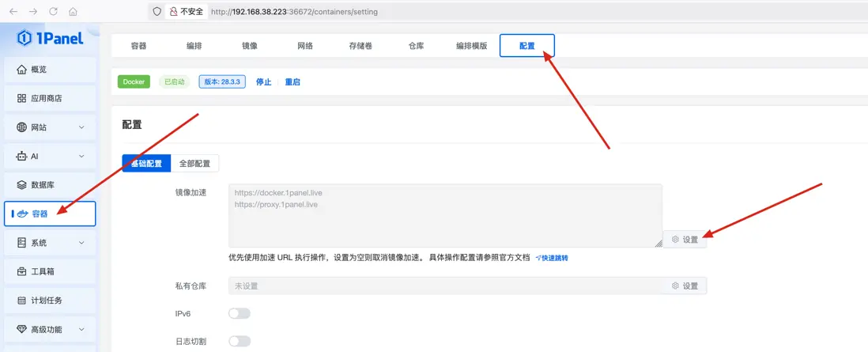Viewport: 868px width, 352px height.
Task: Toggle the IPv6 switch
Action: [x=240, y=314]
